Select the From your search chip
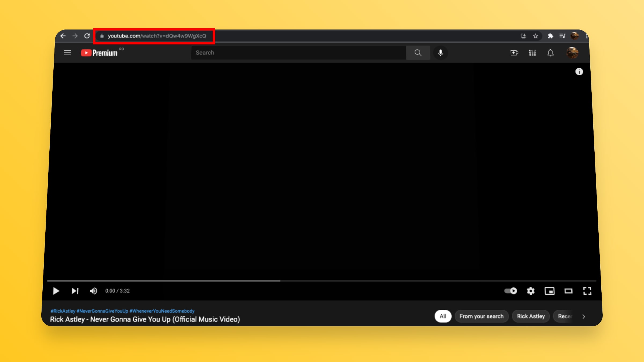The width and height of the screenshot is (644, 362). [481, 316]
